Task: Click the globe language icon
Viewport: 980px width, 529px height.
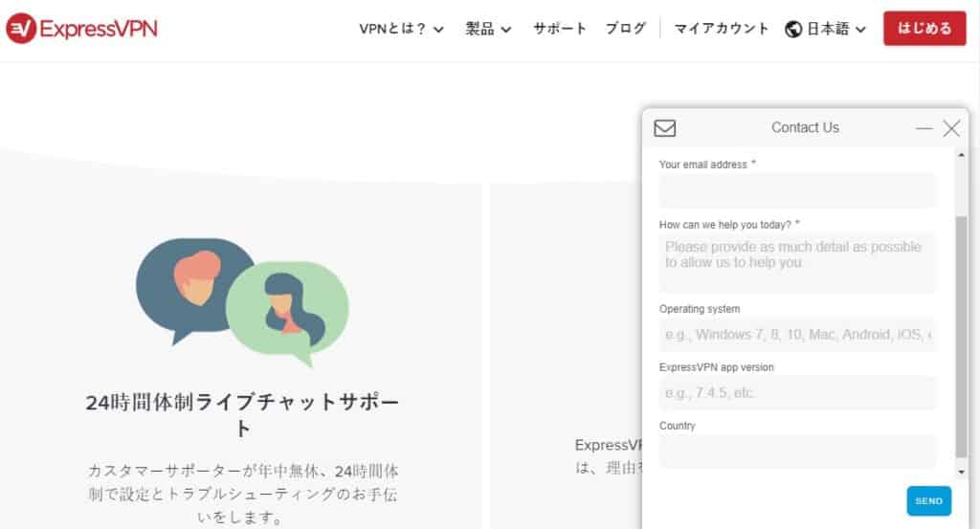Action: pyautogui.click(x=793, y=29)
